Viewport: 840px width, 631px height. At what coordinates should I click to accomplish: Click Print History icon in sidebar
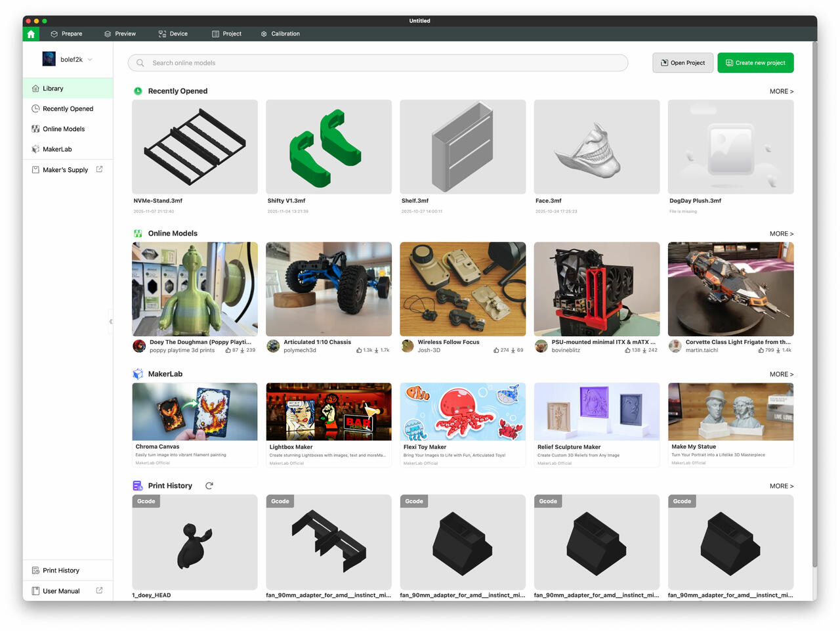click(x=35, y=571)
